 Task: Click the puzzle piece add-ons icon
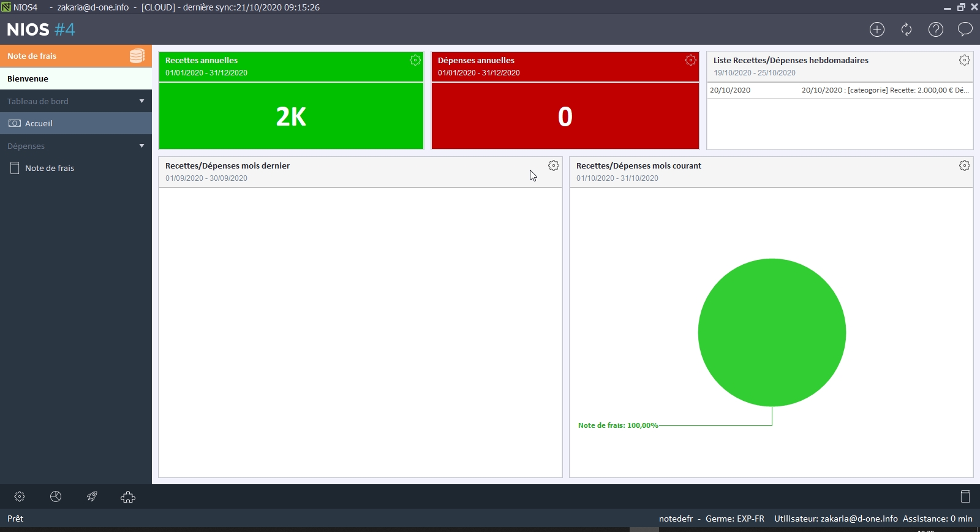click(x=128, y=496)
